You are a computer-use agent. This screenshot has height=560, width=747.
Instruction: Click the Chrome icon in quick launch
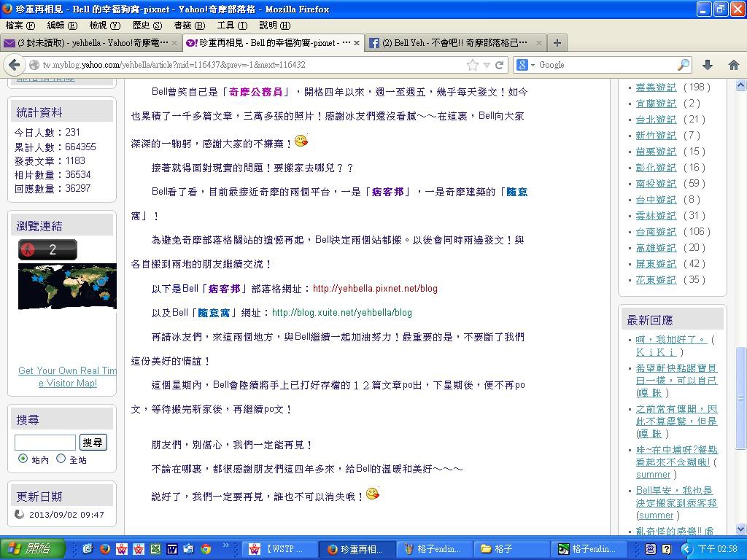tap(206, 549)
